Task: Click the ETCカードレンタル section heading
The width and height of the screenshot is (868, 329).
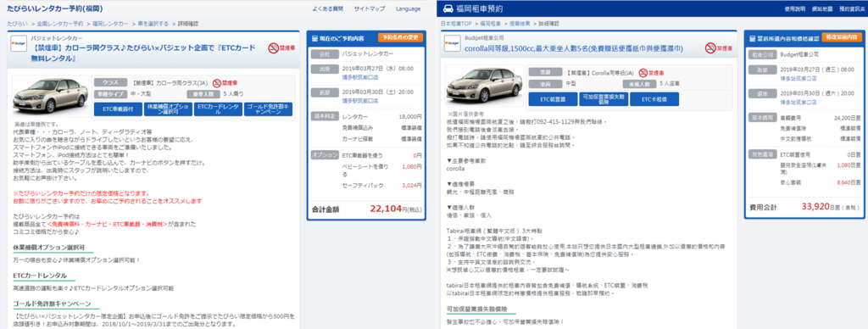Action: tap(39, 276)
